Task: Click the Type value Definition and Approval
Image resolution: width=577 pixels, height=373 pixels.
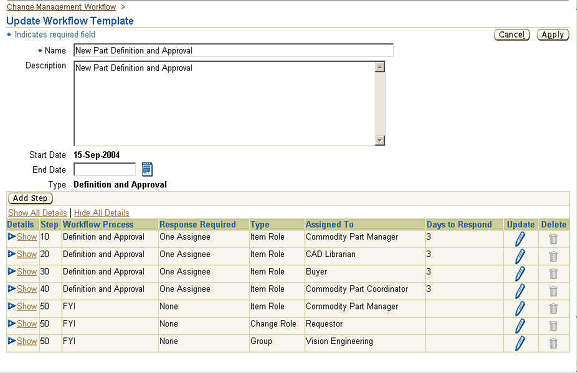Action: pyautogui.click(x=120, y=184)
